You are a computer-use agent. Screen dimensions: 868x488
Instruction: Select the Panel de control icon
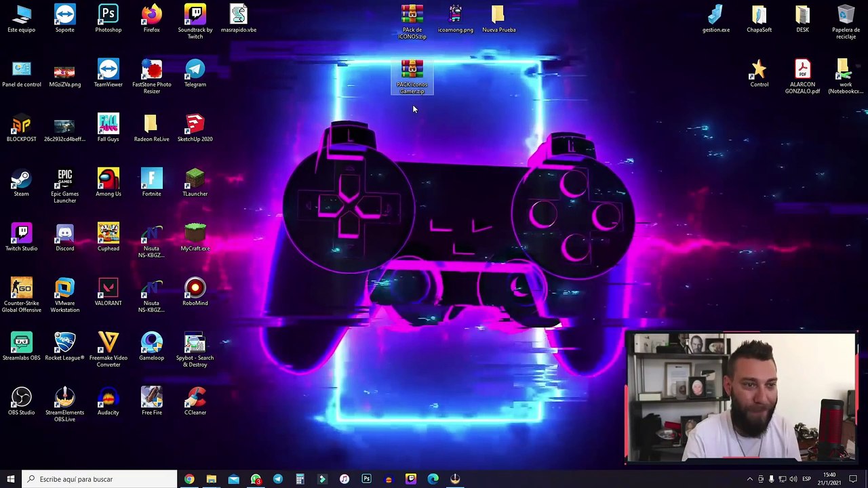pyautogui.click(x=22, y=74)
